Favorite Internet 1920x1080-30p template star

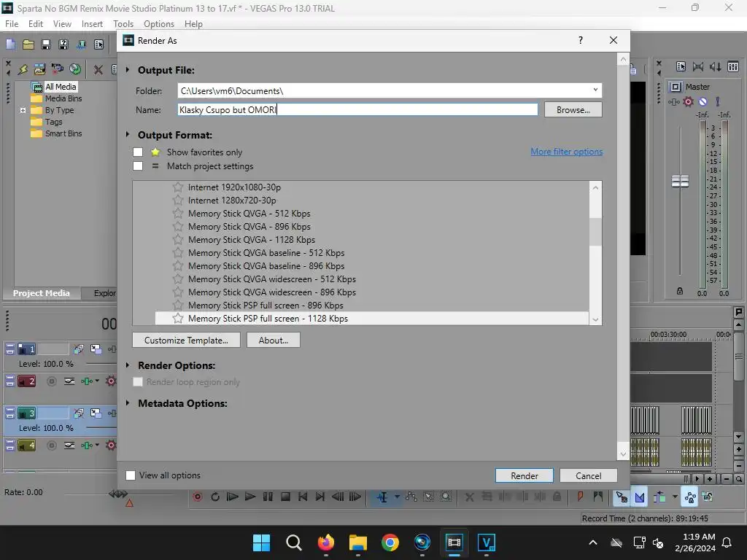click(178, 187)
